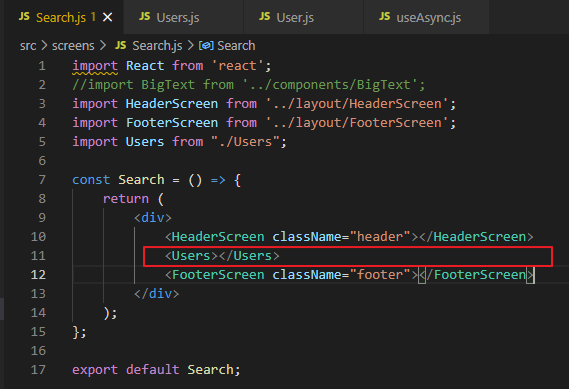Viewport: 569px width, 389px height.
Task: Select the 'Search' symbol in the breadcrumb
Action: point(236,46)
